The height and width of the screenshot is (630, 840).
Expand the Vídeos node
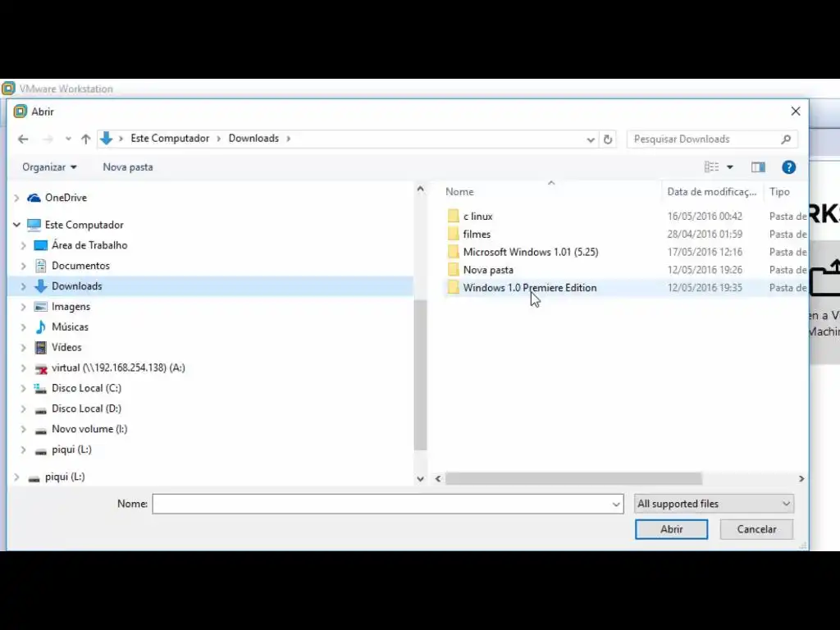pyautogui.click(x=23, y=348)
